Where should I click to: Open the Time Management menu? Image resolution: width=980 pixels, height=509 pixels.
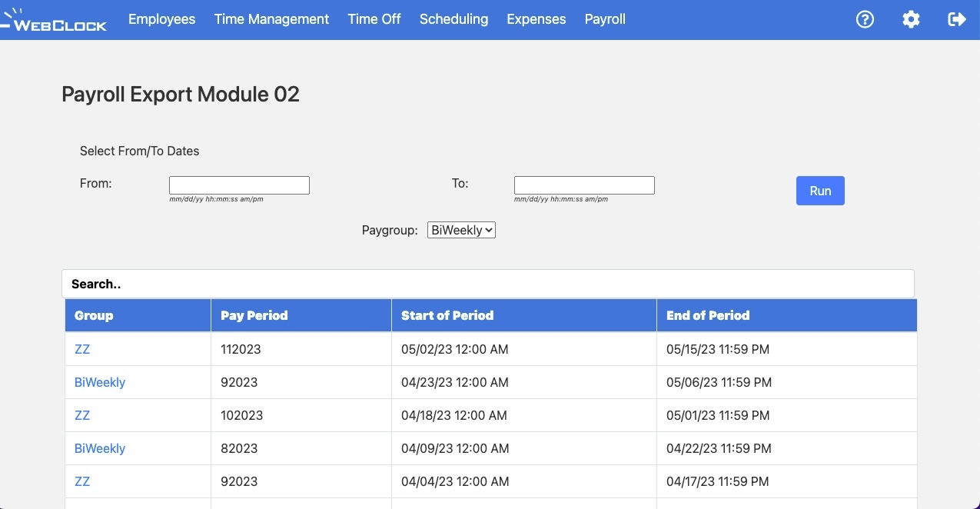click(x=271, y=19)
